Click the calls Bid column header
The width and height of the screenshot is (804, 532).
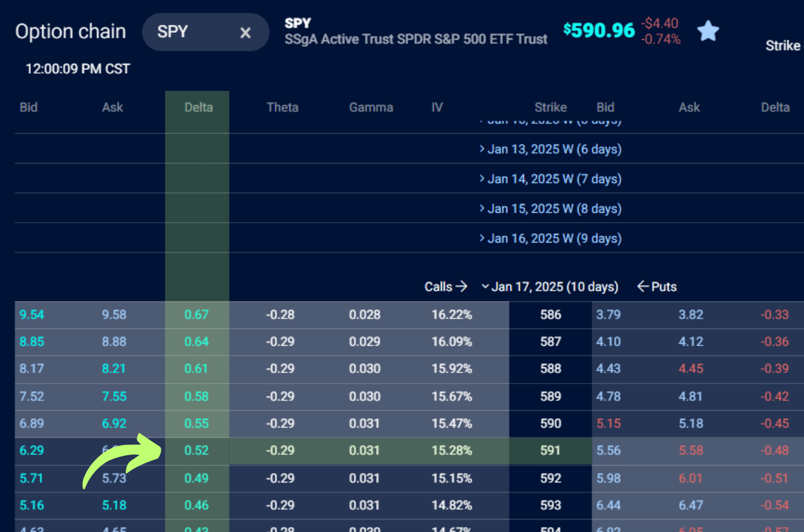coord(28,107)
